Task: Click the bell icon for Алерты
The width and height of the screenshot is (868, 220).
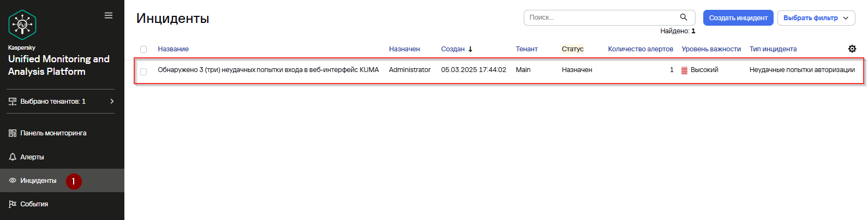Action: tap(13, 157)
